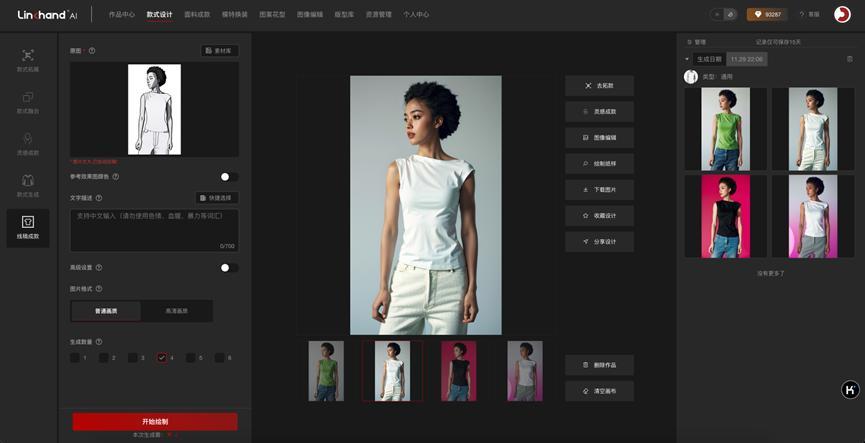865x443 pixels.
Task: Open the 素材库 material library picker
Action: pos(219,50)
